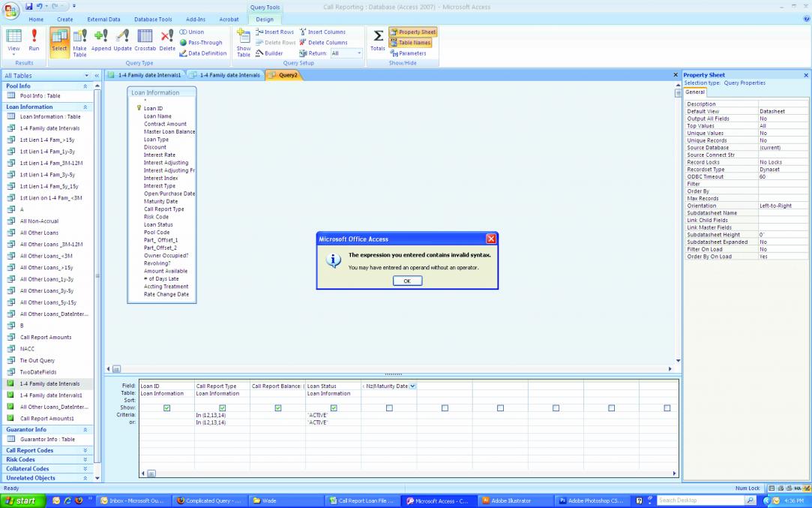812x508 pixels.
Task: Choose Make Table query type
Action: (x=79, y=43)
